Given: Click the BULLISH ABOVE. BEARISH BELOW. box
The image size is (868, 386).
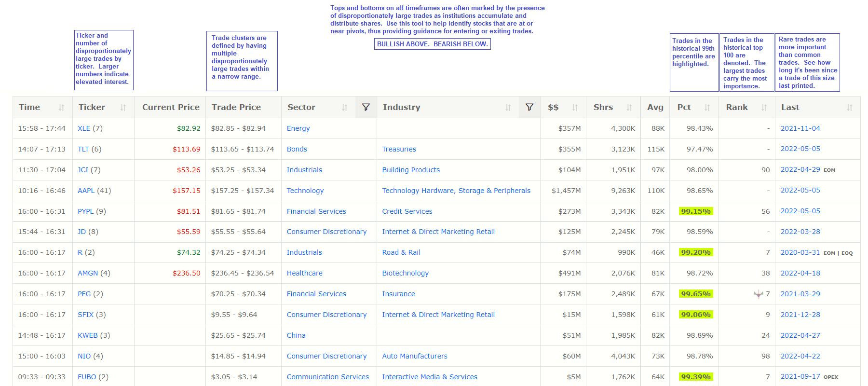Looking at the screenshot, I should 433,44.
